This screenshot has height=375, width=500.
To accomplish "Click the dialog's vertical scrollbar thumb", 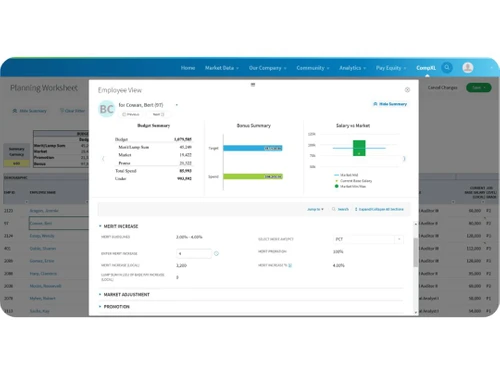I will (416, 252).
